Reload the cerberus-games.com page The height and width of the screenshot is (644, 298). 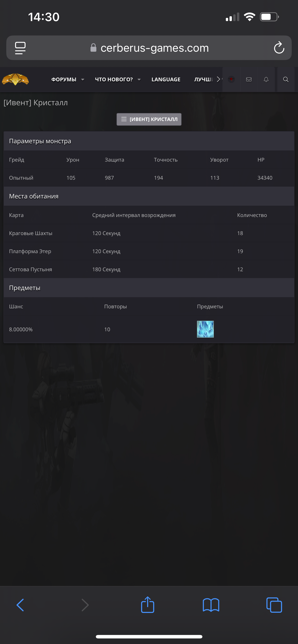[x=279, y=48]
